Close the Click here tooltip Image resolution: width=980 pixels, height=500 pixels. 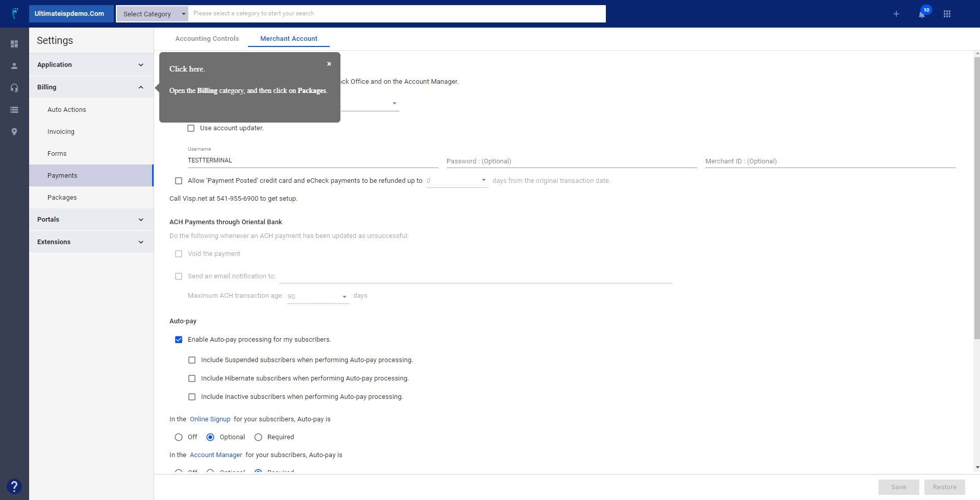[329, 64]
